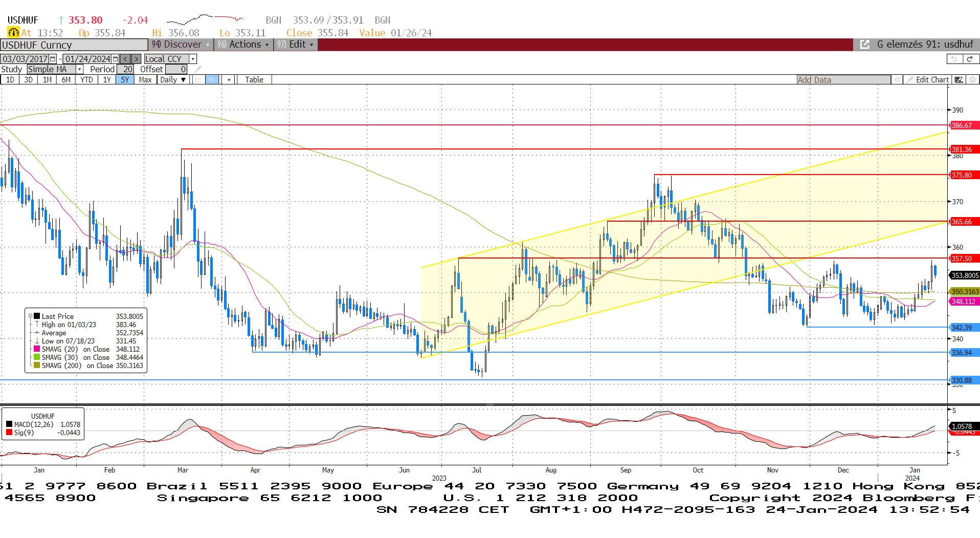This screenshot has height=538, width=980.
Task: Click the 357.50 red price level label
Action: click(965, 259)
